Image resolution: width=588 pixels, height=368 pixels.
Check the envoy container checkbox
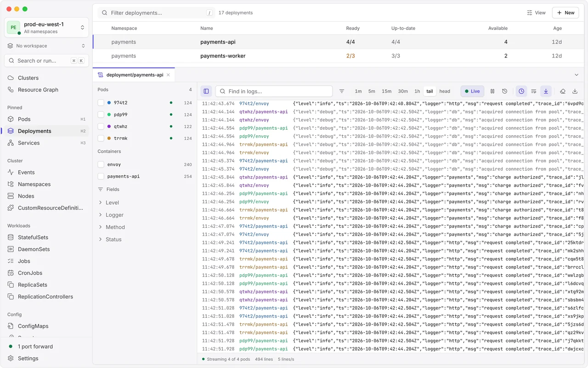101,164
